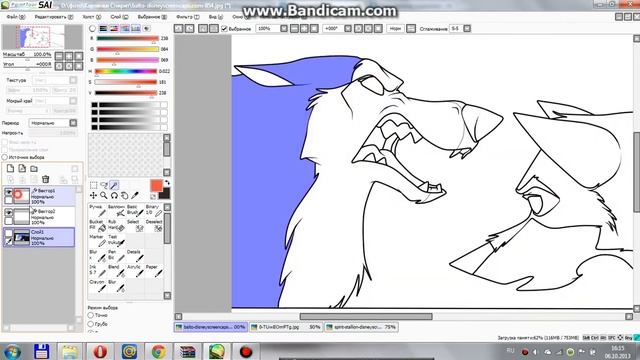Screen dimensions: 640x360
Task: Click the canvas horizontal scrollbar
Action: click(x=366, y=316)
